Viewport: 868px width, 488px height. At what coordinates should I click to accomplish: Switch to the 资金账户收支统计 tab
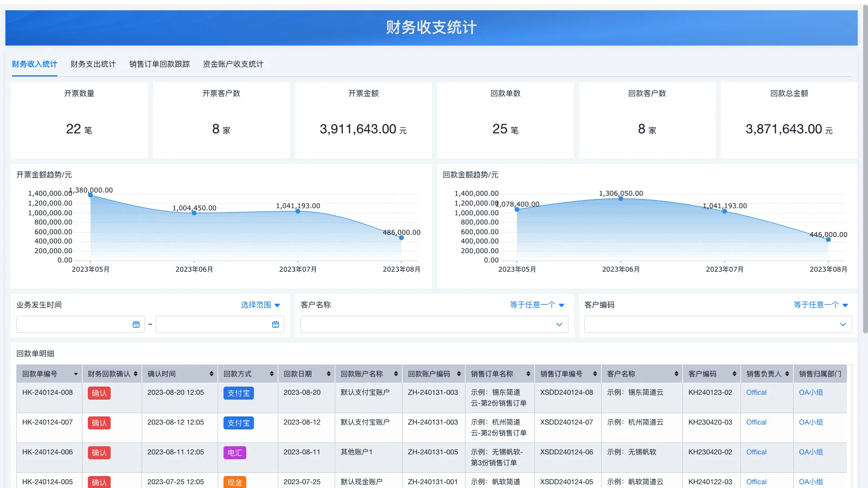233,63
